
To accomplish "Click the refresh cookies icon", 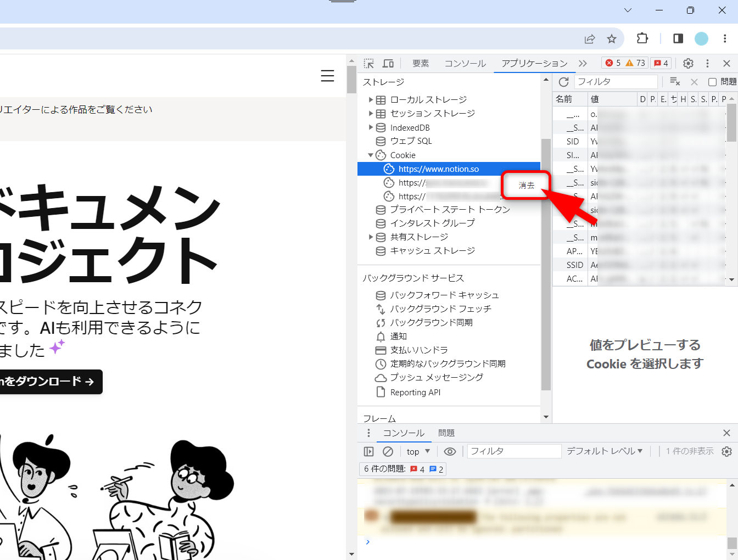I will (x=563, y=82).
